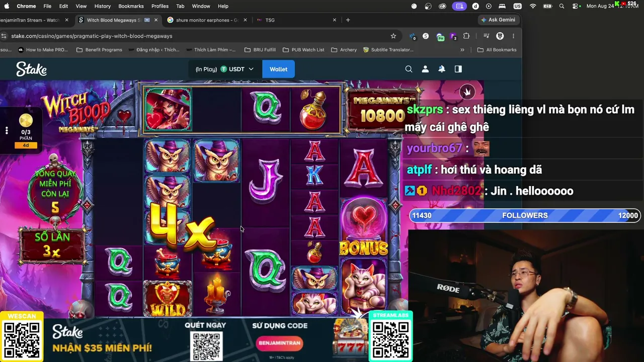644x362 pixels.
Task: Open the Stake search icon
Action: pyautogui.click(x=409, y=69)
